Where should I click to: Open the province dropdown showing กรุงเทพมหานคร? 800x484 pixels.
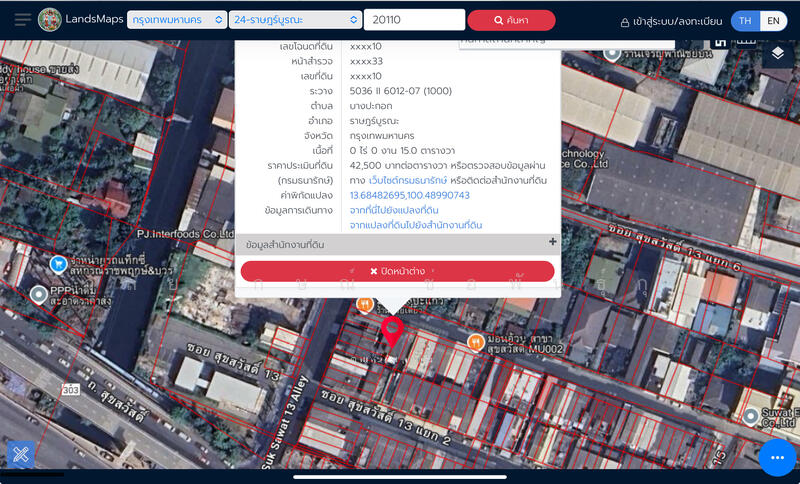click(x=177, y=20)
